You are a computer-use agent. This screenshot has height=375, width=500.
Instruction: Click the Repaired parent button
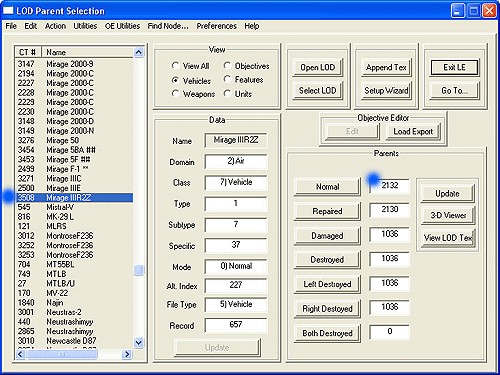(327, 211)
